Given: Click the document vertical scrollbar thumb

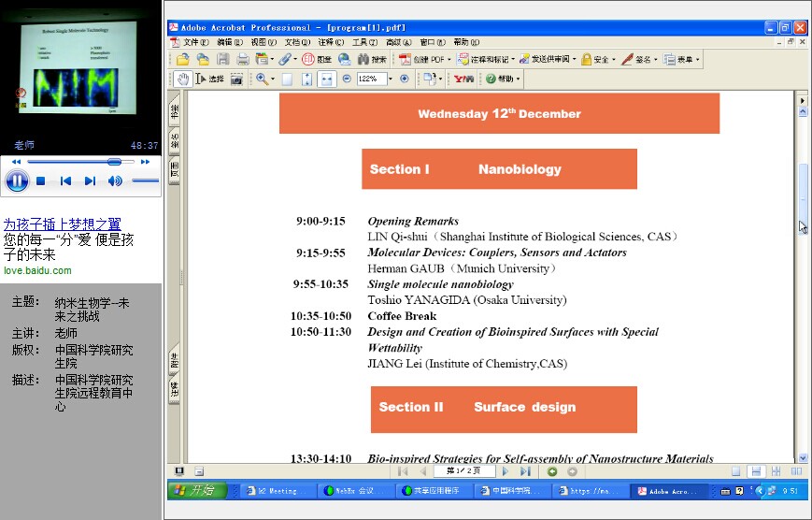Looking at the screenshot, I should coord(803,198).
